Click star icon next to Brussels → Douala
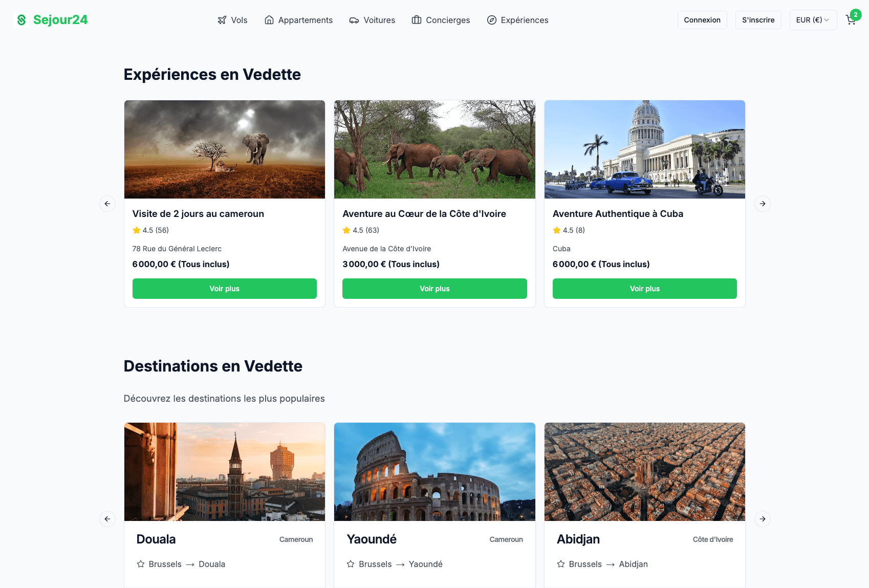The height and width of the screenshot is (588, 869). pos(141,564)
